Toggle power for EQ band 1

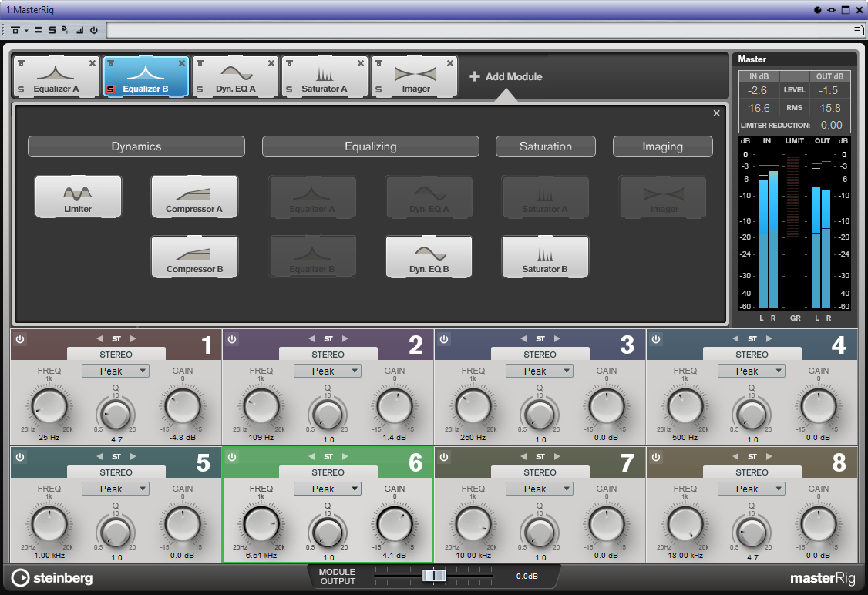click(x=20, y=339)
